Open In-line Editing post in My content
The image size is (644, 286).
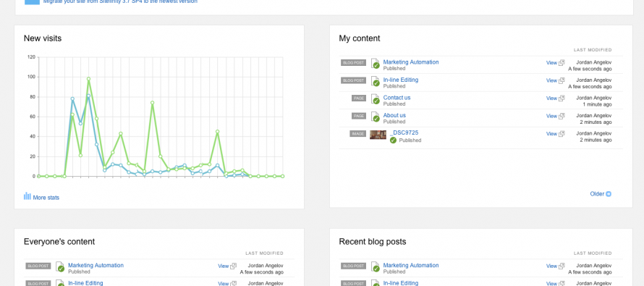[400, 80]
